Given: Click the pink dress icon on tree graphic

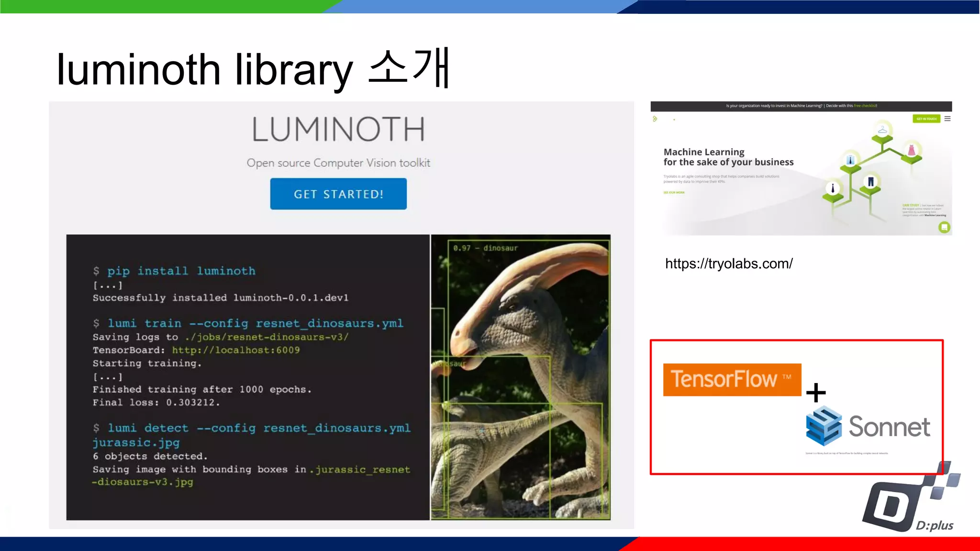Looking at the screenshot, I should click(x=911, y=150).
